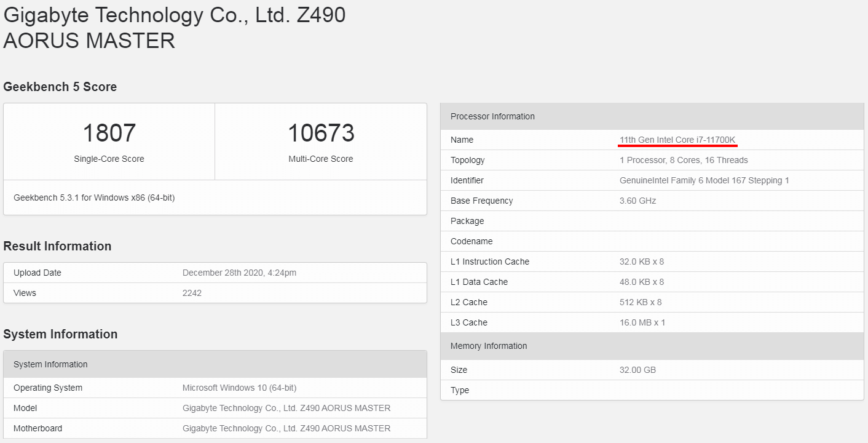Click the Codename label
This screenshot has height=443, width=868.
(471, 241)
